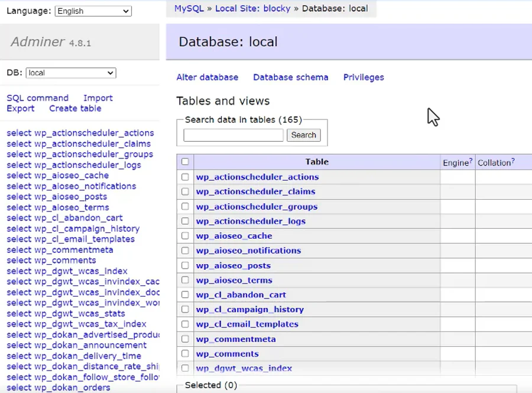Open the Language dropdown

pos(93,11)
